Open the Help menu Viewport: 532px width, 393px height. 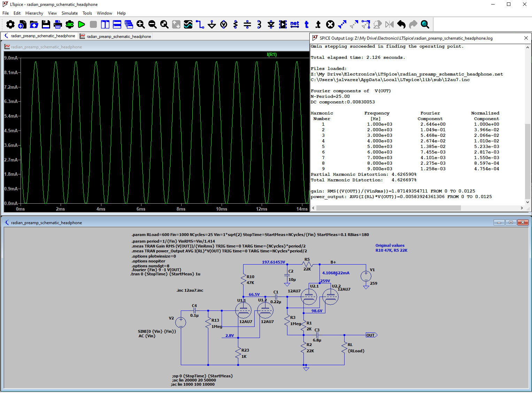[121, 13]
